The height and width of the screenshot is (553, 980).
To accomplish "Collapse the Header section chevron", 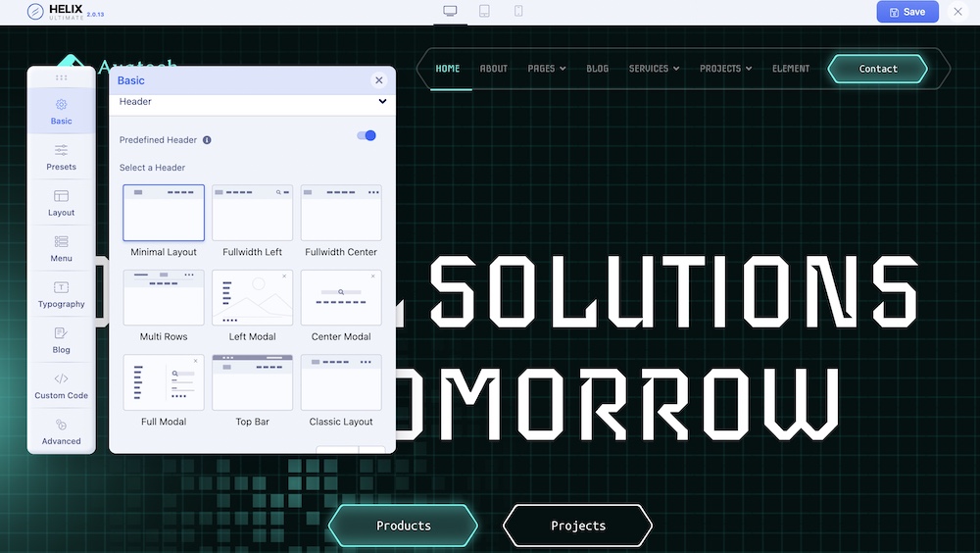I will click(382, 101).
